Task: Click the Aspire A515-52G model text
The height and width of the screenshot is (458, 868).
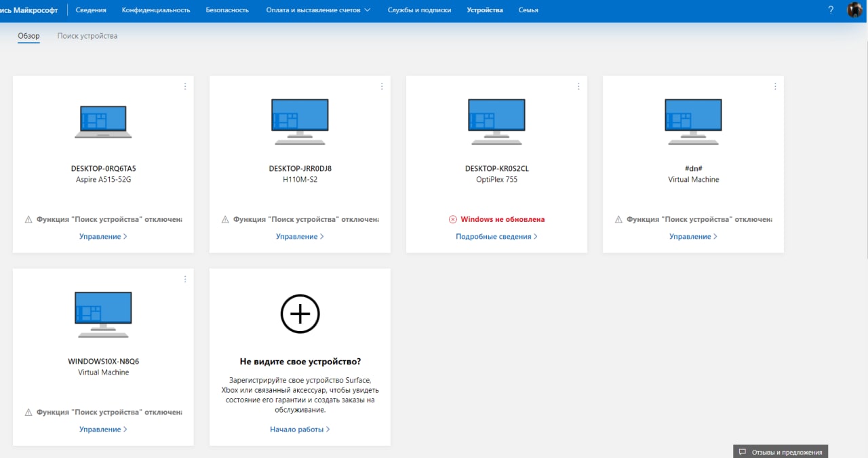Action: [103, 180]
